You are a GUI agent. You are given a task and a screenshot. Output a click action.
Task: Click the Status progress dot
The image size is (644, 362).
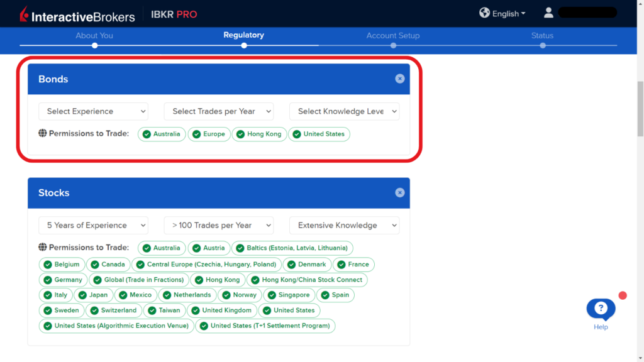tap(543, 45)
